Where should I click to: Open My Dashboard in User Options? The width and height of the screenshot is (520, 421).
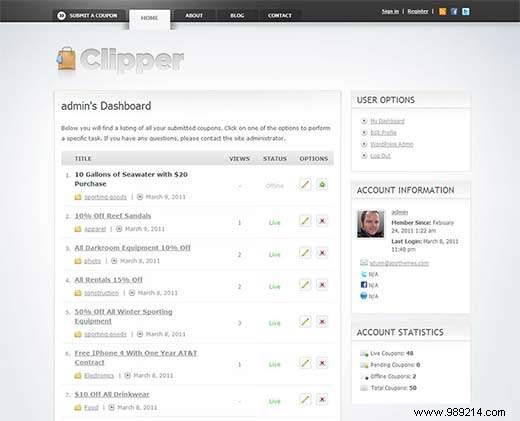tap(387, 121)
